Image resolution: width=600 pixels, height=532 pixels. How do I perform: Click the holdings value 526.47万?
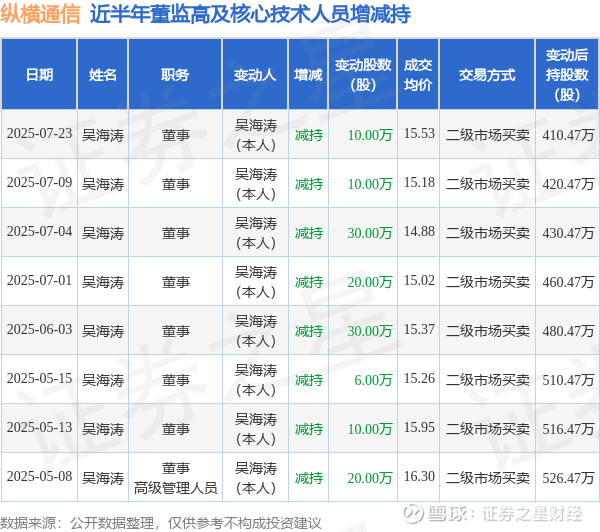pyautogui.click(x=568, y=478)
